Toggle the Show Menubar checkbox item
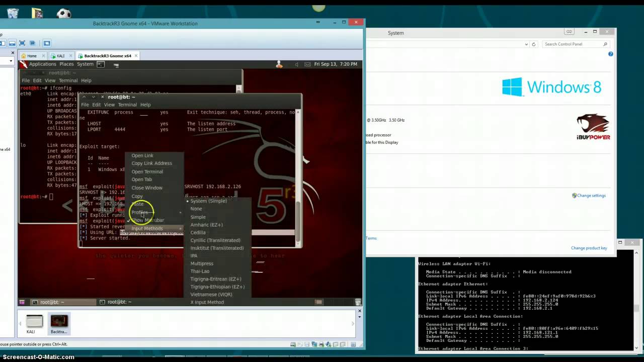 (154, 220)
